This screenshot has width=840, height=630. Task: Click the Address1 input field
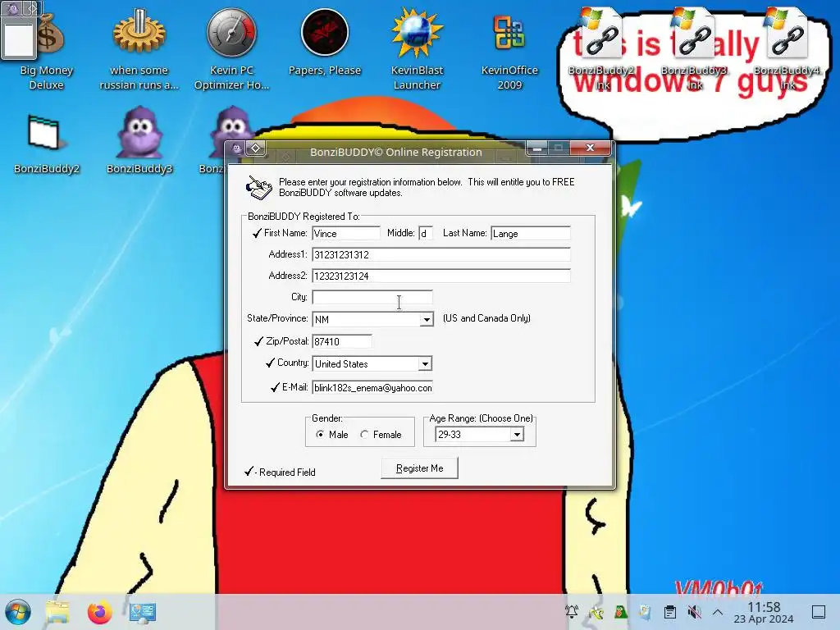(x=441, y=254)
